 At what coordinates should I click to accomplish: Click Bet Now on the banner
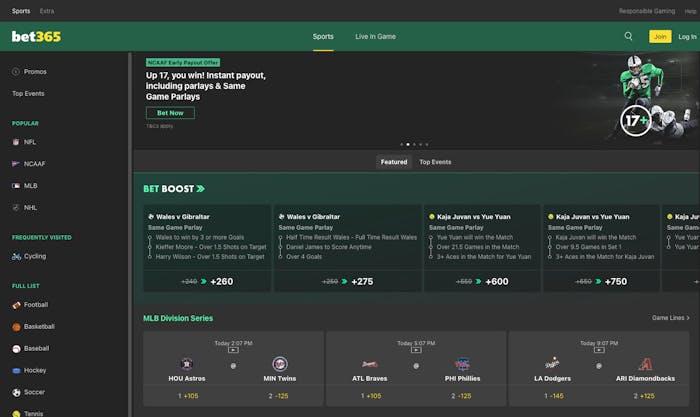170,113
